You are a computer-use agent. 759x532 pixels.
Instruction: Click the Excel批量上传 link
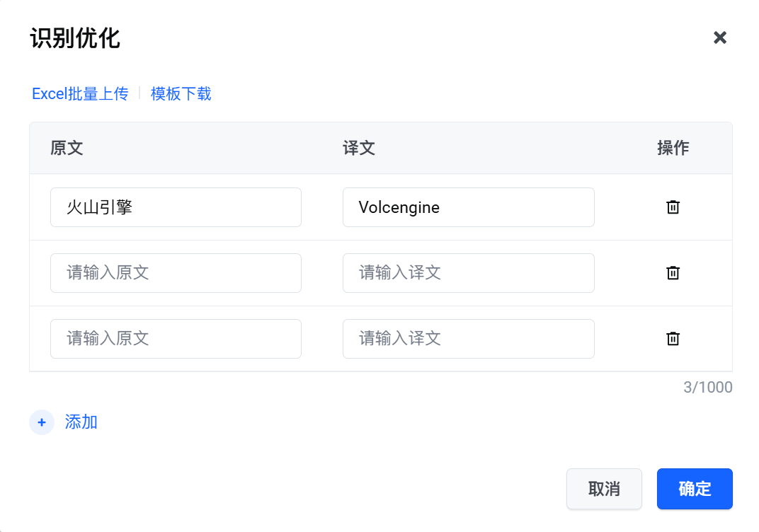80,94
